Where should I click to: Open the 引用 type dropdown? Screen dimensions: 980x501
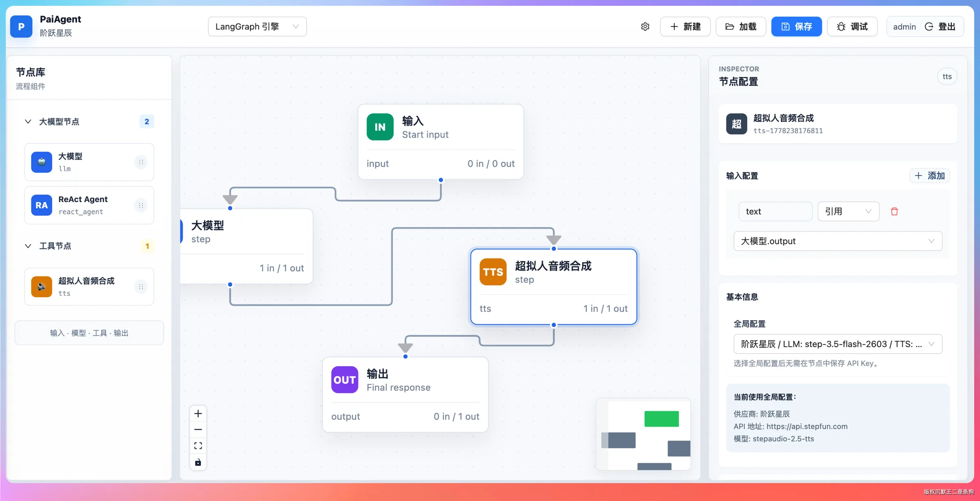point(848,212)
